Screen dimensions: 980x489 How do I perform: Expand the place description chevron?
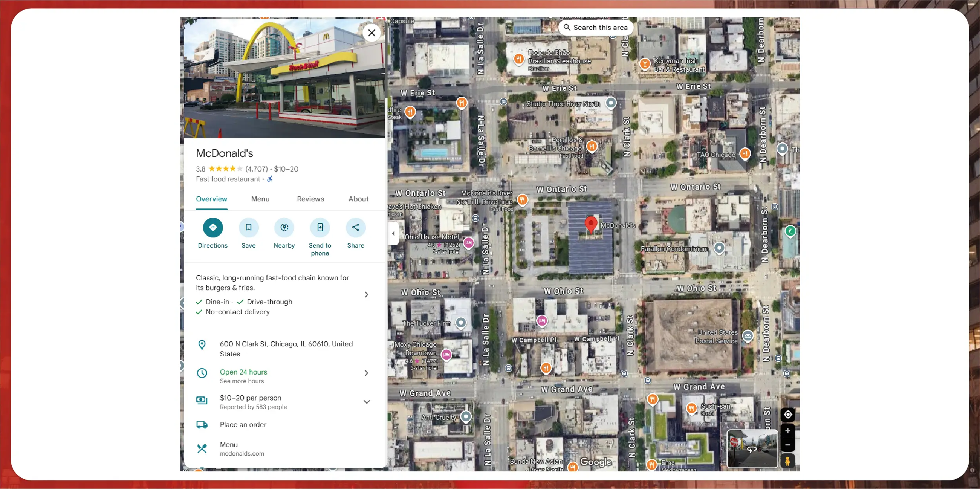pyautogui.click(x=366, y=295)
